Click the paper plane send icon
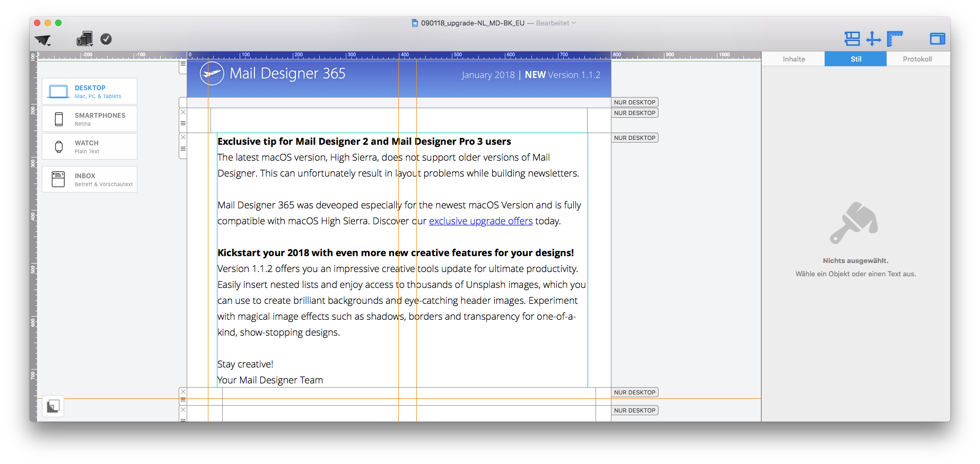The height and width of the screenshot is (464, 980). click(x=43, y=40)
